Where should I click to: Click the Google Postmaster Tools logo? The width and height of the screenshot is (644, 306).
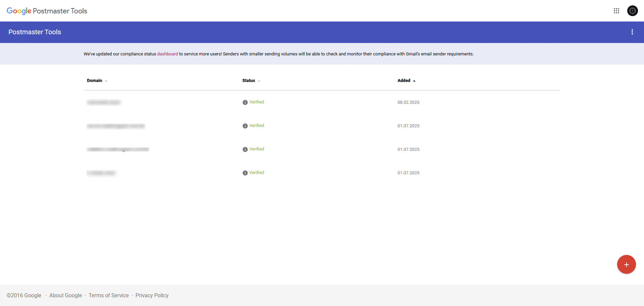47,11
